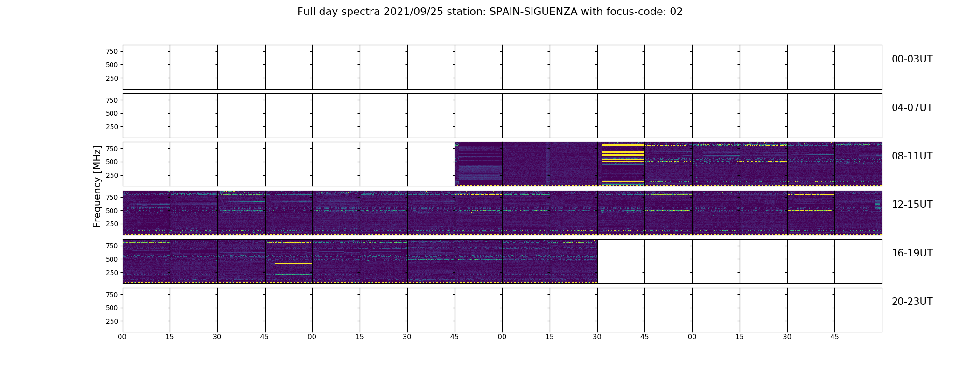Select the 08-11UT row label
The image size is (980, 373).
912,156
